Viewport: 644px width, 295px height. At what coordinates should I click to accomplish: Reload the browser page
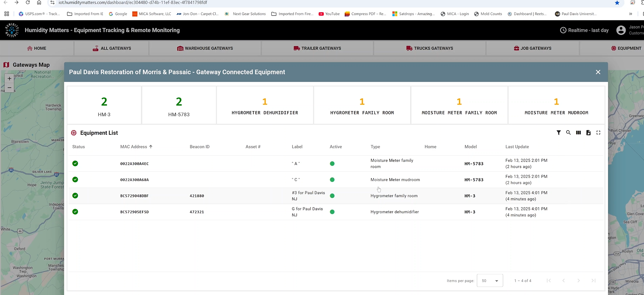[x=28, y=2]
